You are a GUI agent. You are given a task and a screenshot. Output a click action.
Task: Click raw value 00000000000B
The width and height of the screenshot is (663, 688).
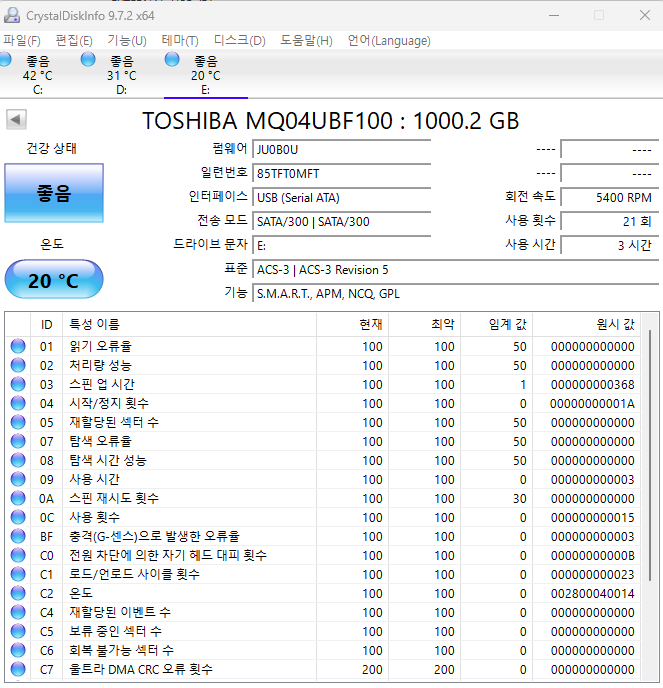click(x=592, y=556)
